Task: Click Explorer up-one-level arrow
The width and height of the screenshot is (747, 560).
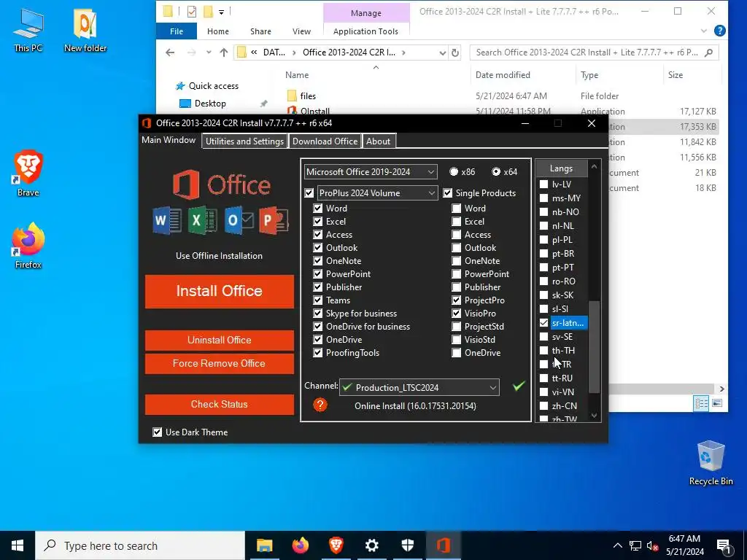Action: point(223,52)
